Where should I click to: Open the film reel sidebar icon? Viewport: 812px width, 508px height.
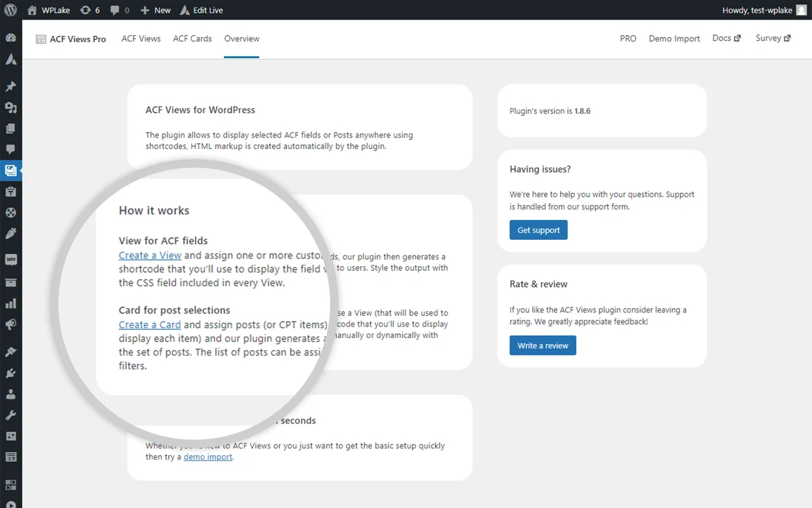(x=11, y=213)
